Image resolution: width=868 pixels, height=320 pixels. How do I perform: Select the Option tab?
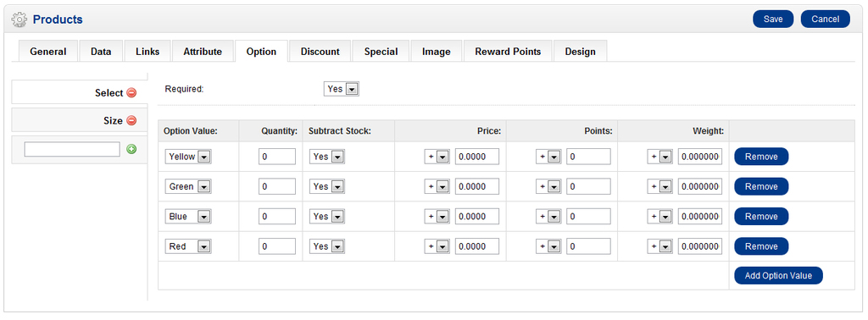click(261, 52)
